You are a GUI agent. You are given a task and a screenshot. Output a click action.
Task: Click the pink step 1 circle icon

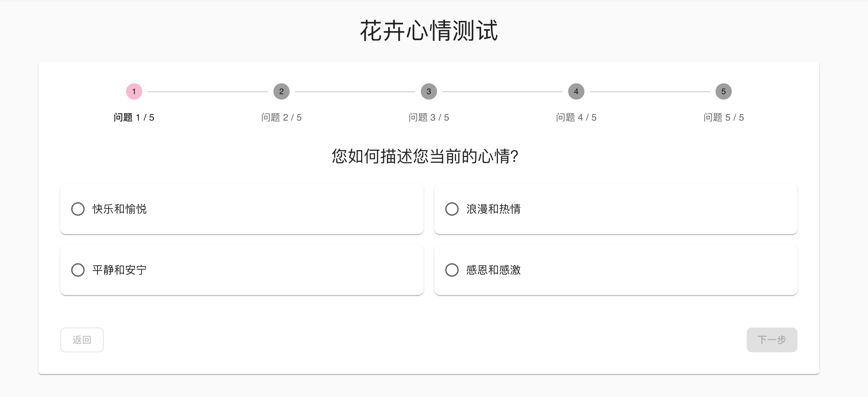(x=134, y=91)
